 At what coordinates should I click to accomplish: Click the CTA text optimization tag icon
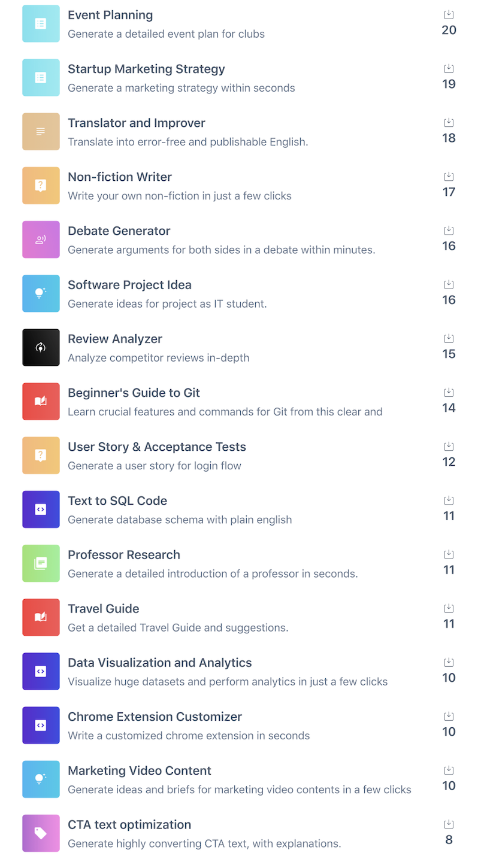[x=41, y=833]
